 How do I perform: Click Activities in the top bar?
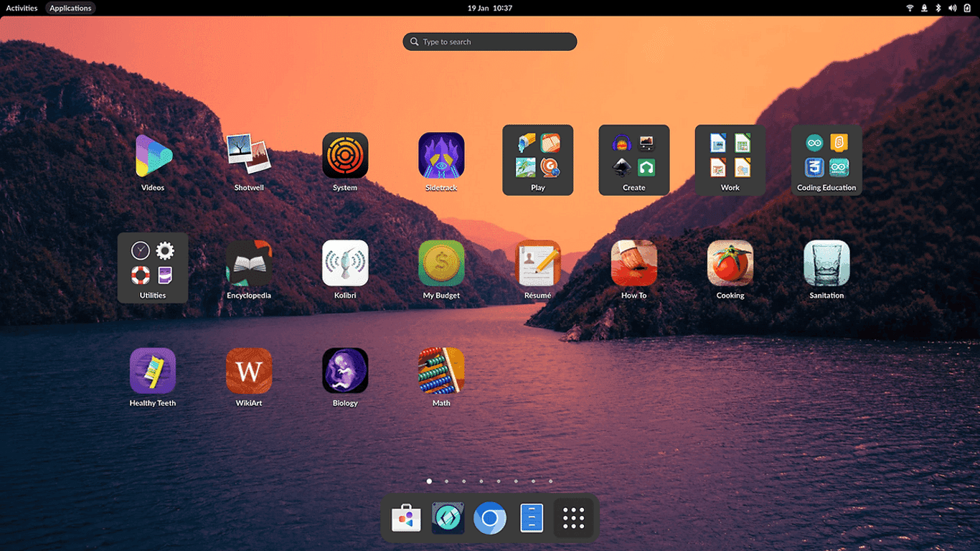pyautogui.click(x=21, y=8)
